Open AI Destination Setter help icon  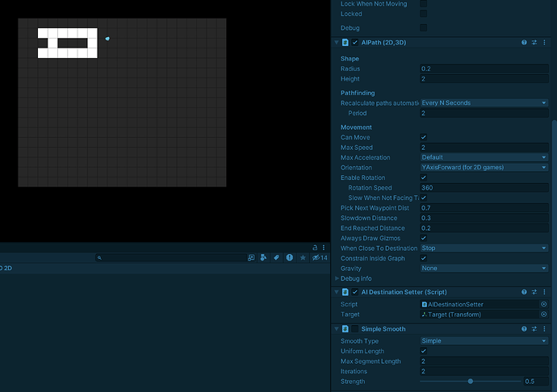(x=524, y=292)
